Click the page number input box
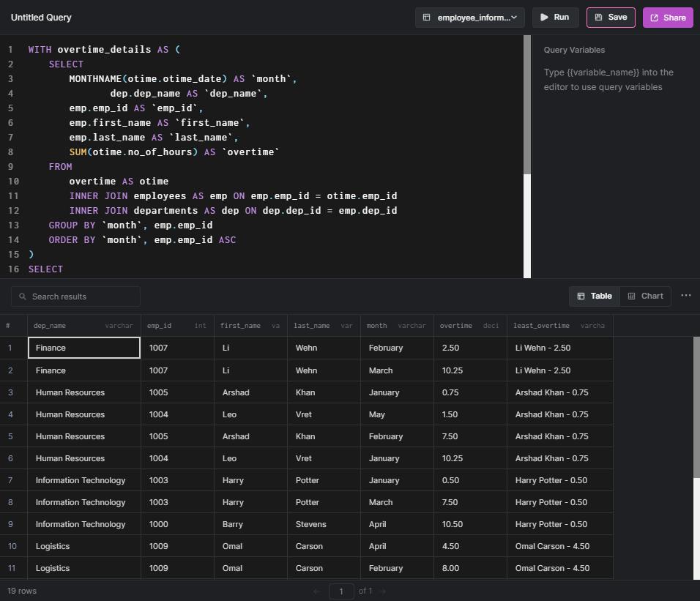The height and width of the screenshot is (601, 700). (341, 591)
